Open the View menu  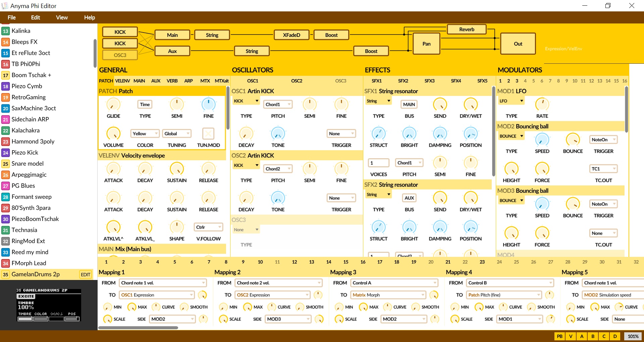62,17
